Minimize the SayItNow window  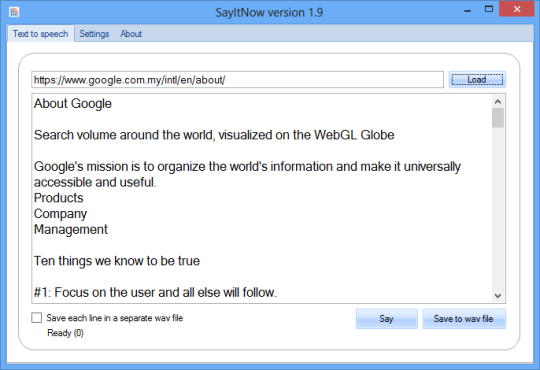(x=467, y=10)
